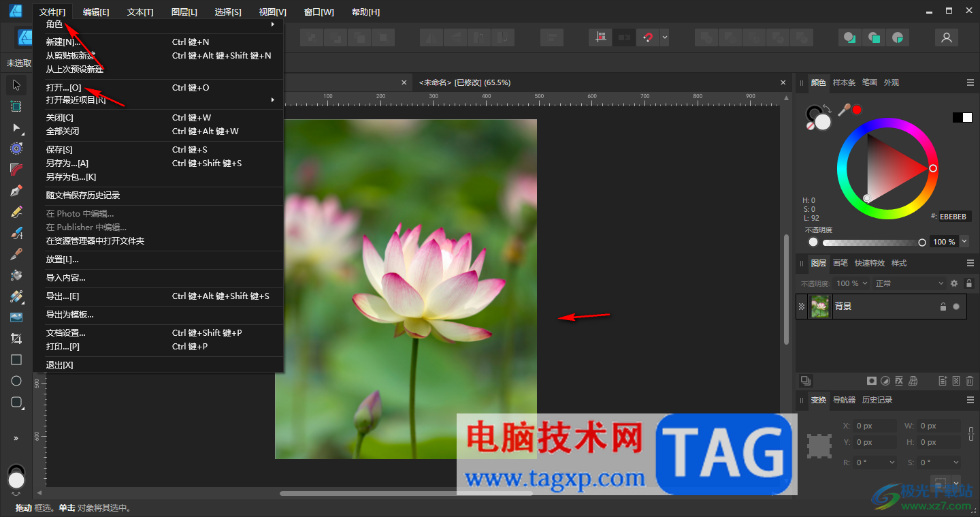
Task: Toggle visibility dot of 背景 layer
Action: click(x=956, y=307)
